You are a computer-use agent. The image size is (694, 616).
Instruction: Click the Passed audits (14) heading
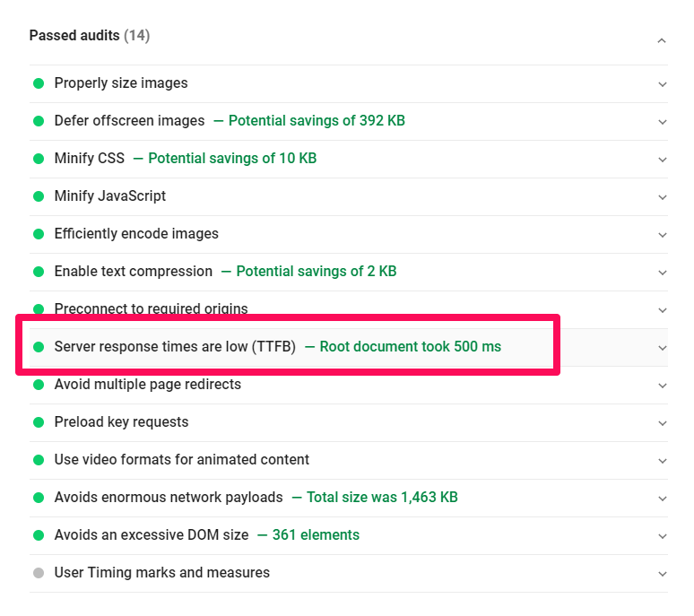(x=90, y=35)
